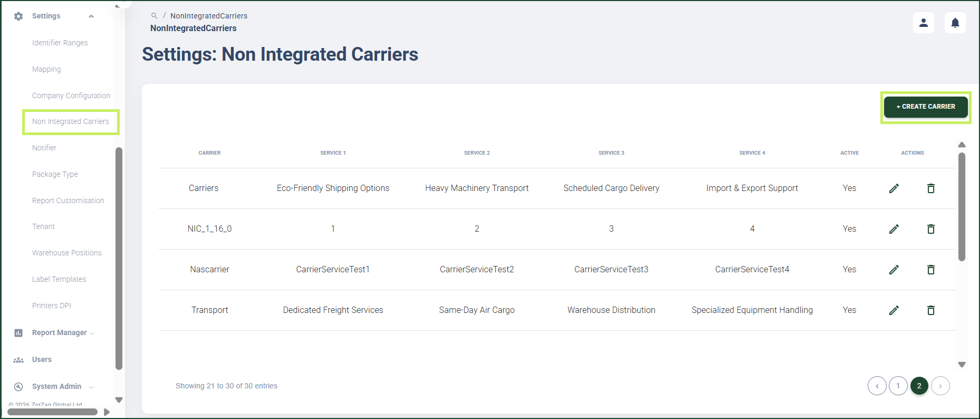
Task: Delete the NIC_1_16_0 carrier
Action: click(931, 229)
